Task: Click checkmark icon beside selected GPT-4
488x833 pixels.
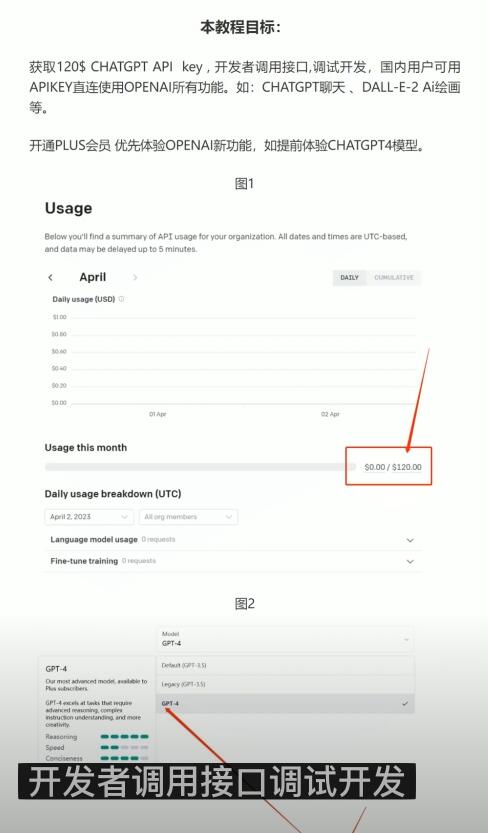Action: (405, 703)
